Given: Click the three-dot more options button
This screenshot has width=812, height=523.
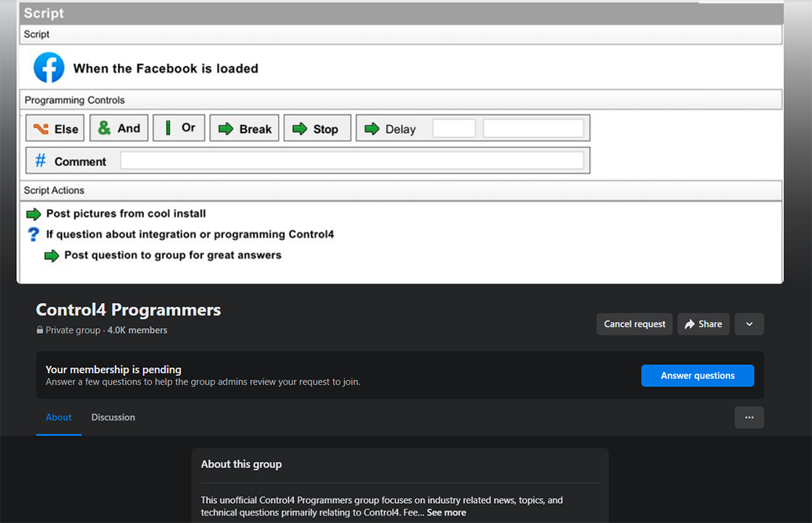Looking at the screenshot, I should pyautogui.click(x=749, y=417).
